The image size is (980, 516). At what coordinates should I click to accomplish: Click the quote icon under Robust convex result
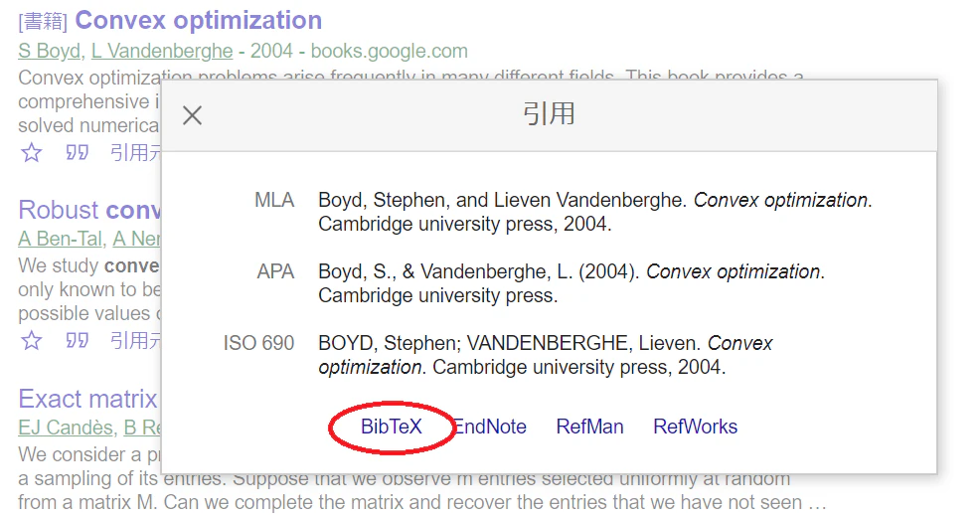77,340
